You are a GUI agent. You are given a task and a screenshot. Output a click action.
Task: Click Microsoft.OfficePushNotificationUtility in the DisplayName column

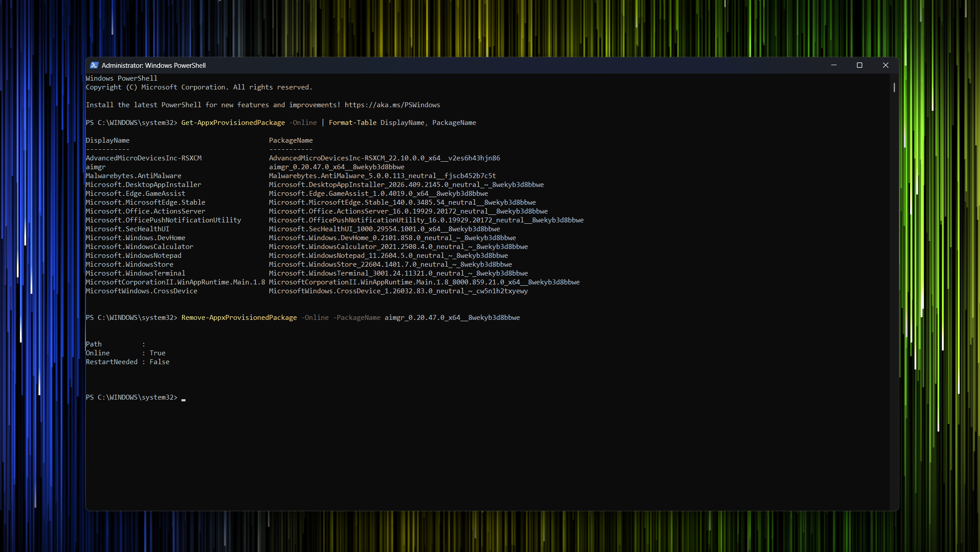(x=163, y=220)
